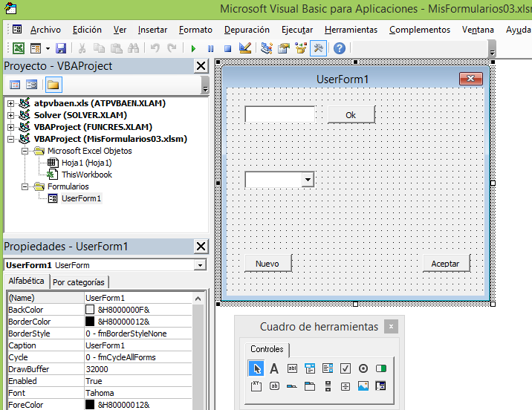Viewport: 532px width, 410px height.
Task: Open Visual Basic Help question mark icon
Action: [340, 48]
